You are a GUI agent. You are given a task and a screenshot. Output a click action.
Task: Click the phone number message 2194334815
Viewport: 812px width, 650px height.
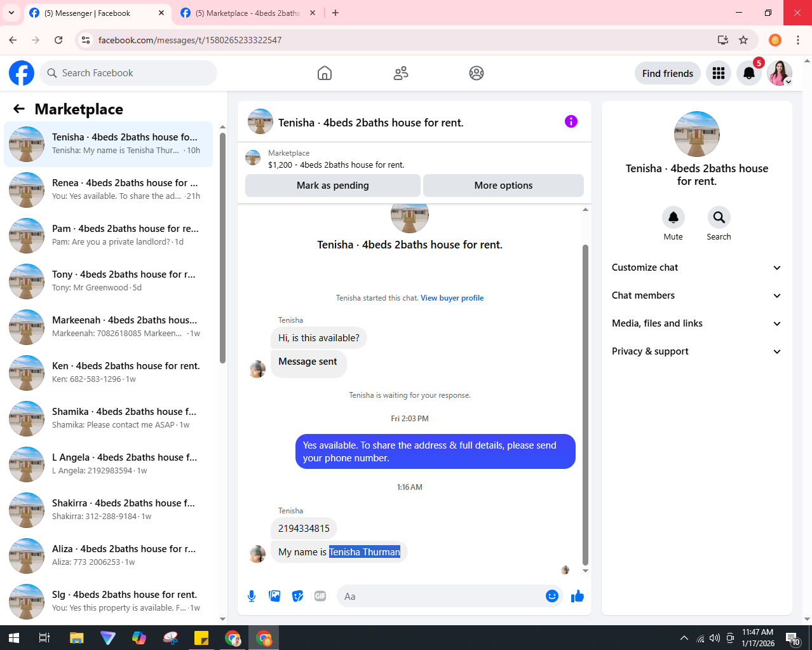pyautogui.click(x=304, y=529)
